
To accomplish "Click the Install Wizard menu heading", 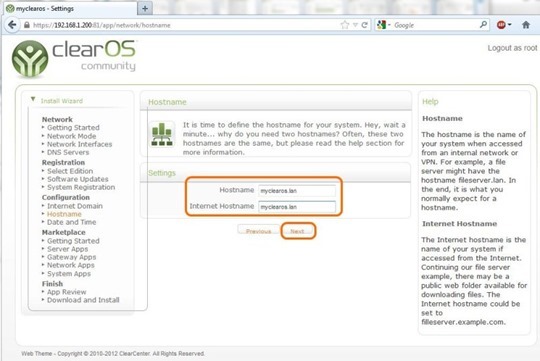I will pos(62,101).
